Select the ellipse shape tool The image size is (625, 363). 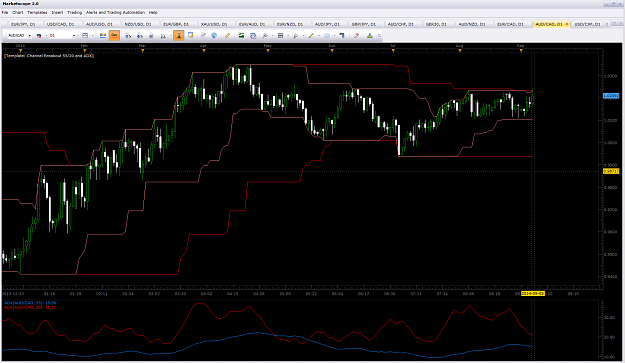point(327,35)
